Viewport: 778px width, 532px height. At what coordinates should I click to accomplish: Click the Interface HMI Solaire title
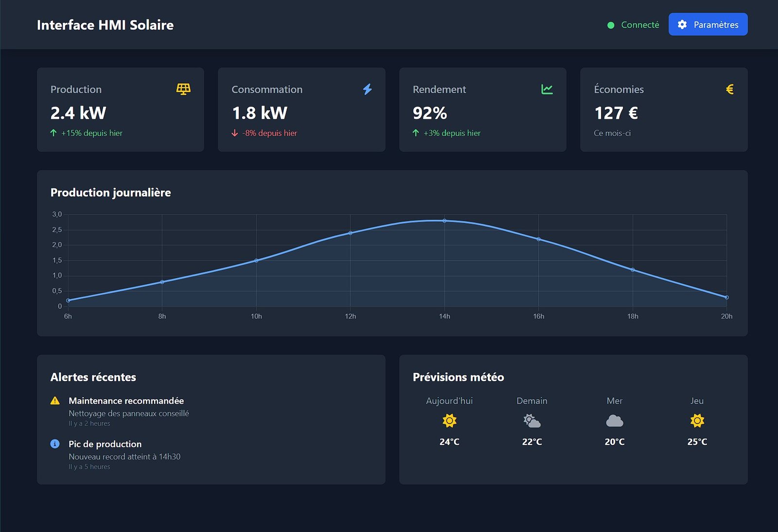point(106,25)
